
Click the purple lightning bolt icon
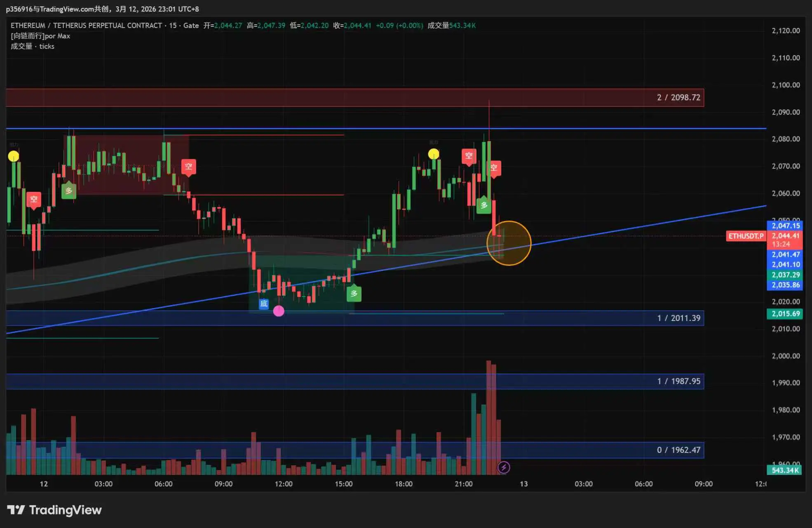coord(504,467)
